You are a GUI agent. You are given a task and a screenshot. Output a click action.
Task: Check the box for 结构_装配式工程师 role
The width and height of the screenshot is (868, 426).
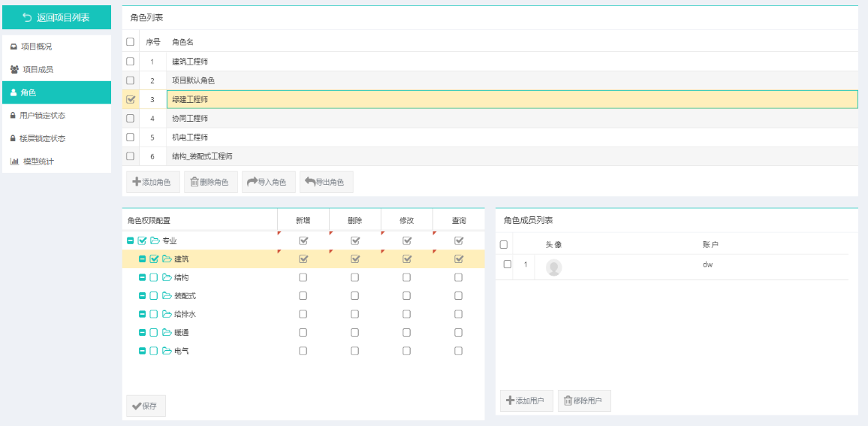130,156
